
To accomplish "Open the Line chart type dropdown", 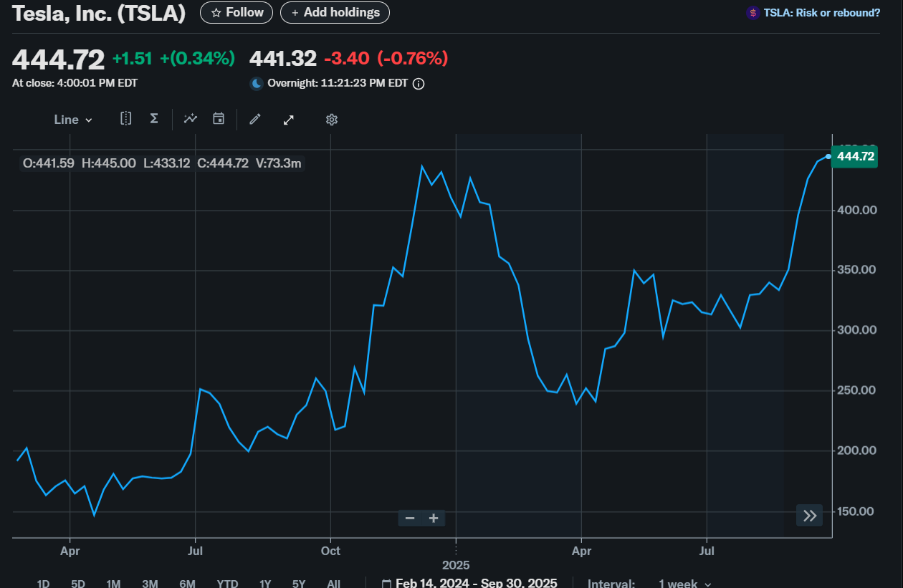I will tap(73, 120).
